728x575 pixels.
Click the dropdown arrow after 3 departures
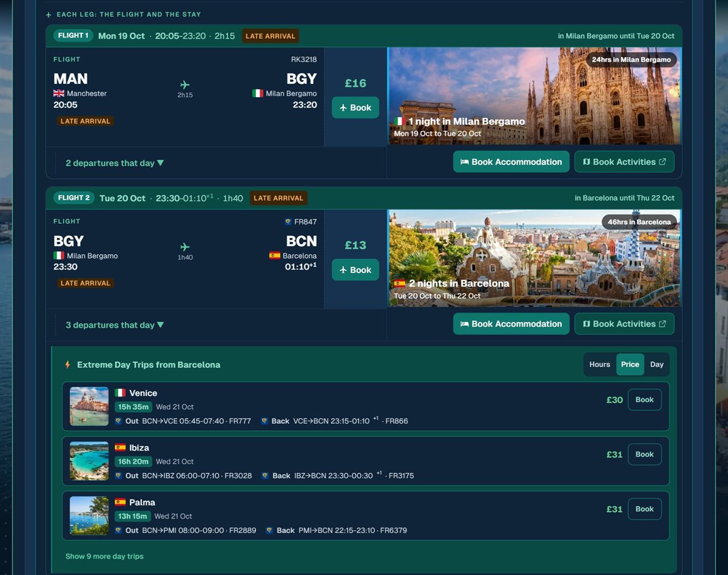click(160, 325)
